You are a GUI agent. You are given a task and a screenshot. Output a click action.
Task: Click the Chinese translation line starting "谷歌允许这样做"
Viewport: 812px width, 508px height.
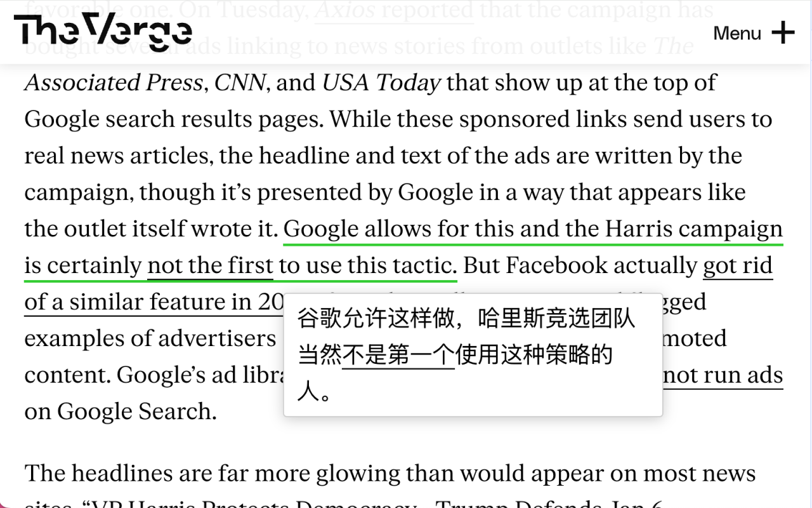(466, 319)
